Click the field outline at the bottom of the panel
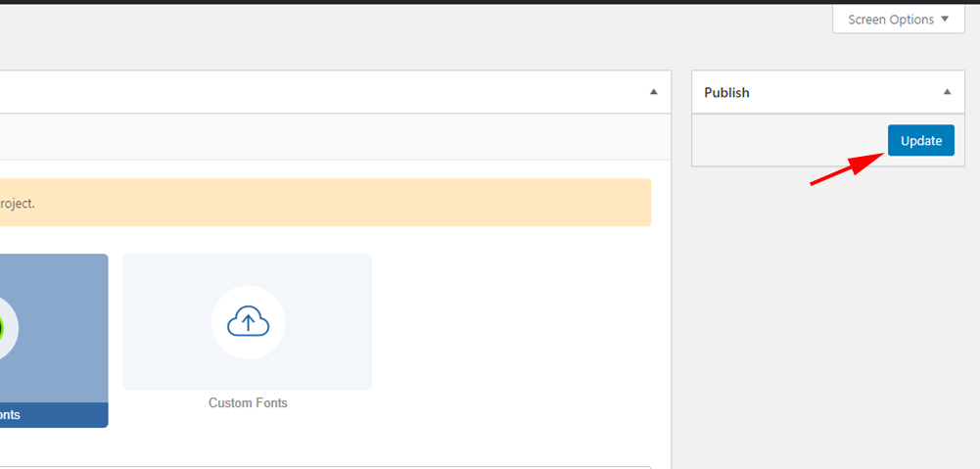The image size is (980, 469). [325, 467]
